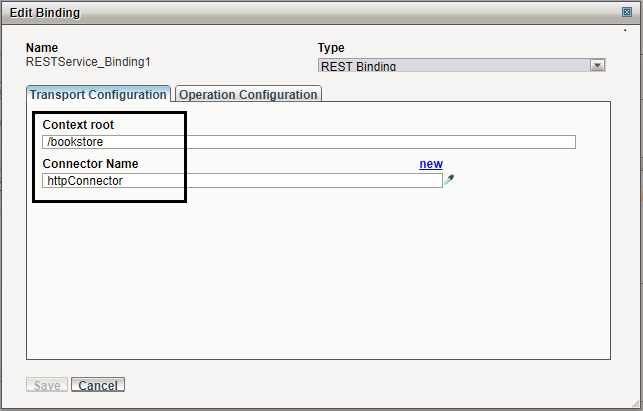Click the /bookstore value text

tap(75, 142)
